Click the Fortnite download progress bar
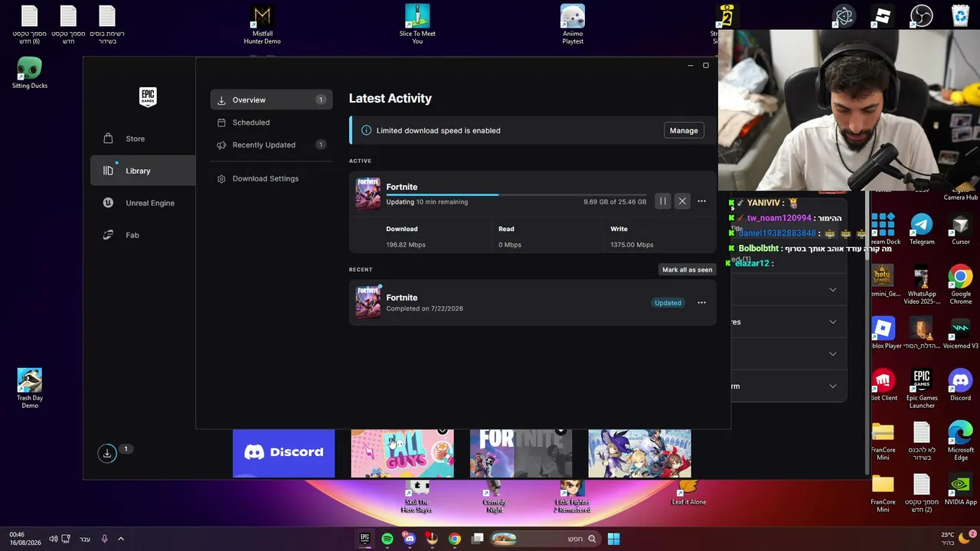 pyautogui.click(x=516, y=194)
